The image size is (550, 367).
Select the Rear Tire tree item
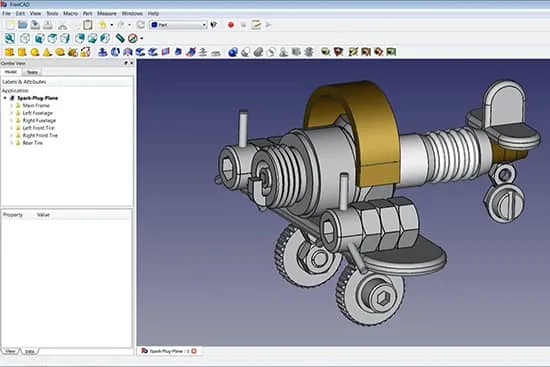(x=33, y=143)
